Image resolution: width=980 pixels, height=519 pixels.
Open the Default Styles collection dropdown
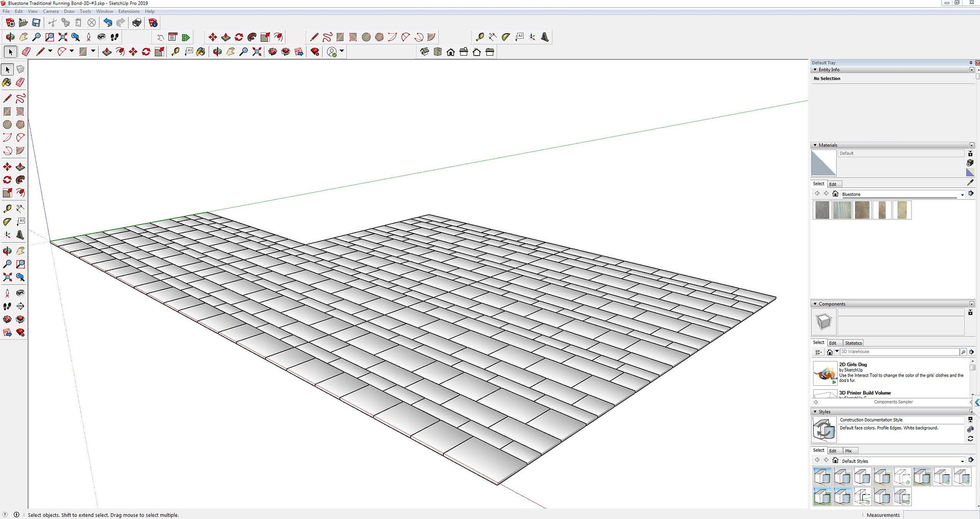[x=962, y=461]
